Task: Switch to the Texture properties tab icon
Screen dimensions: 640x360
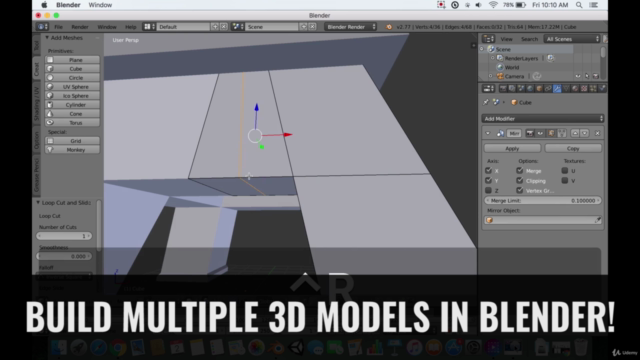Action: point(584,89)
